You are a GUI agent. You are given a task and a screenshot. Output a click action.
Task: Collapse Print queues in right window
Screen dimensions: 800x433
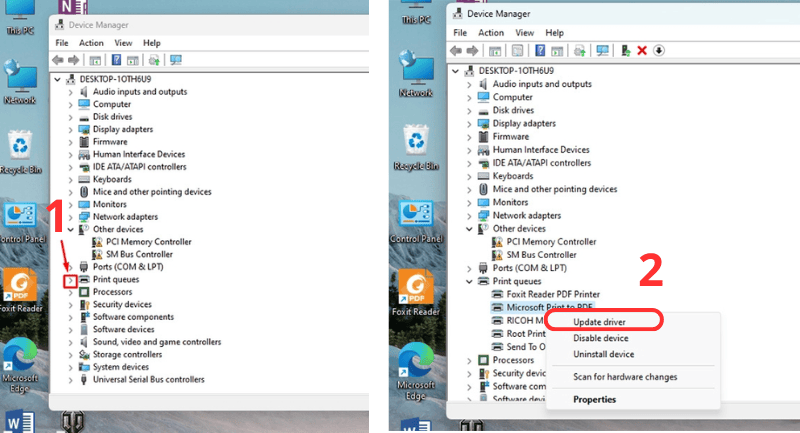pos(470,282)
